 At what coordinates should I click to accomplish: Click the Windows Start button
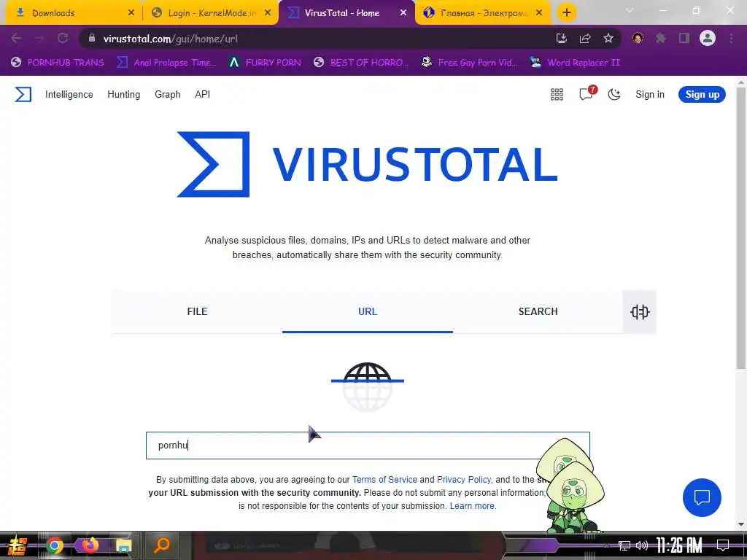pyautogui.click(x=17, y=545)
